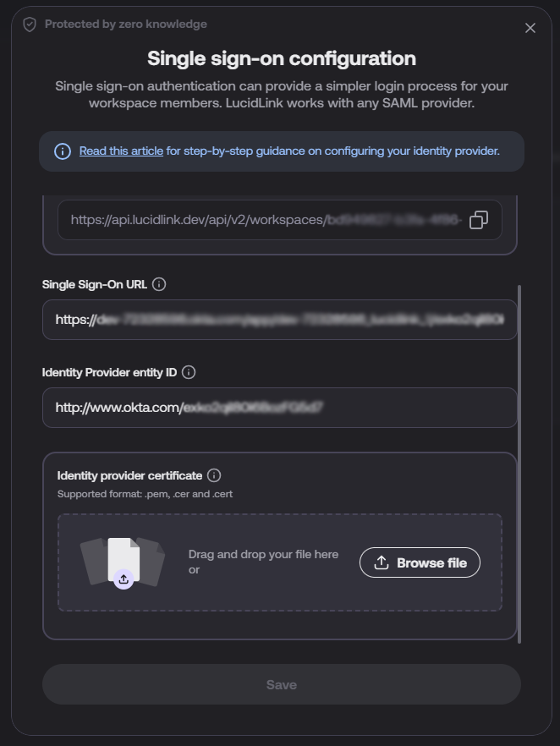The width and height of the screenshot is (560, 746).
Task: Click the drag and drop file zone
Action: 280,562
